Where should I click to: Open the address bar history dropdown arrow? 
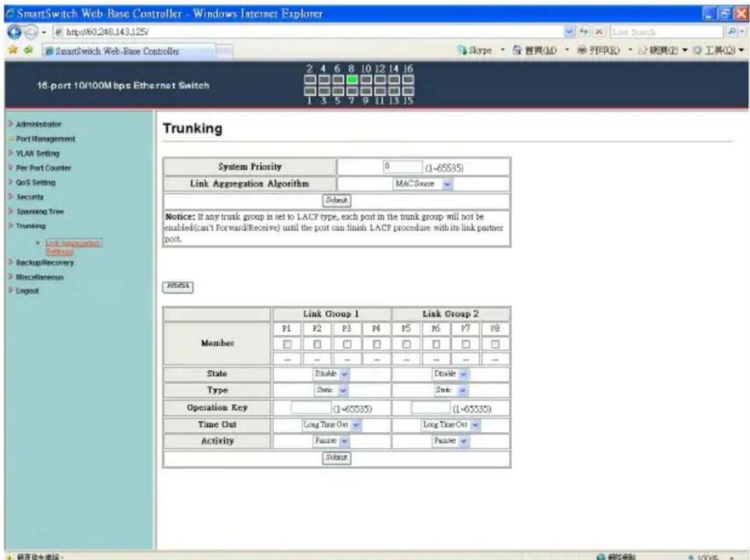[x=570, y=31]
